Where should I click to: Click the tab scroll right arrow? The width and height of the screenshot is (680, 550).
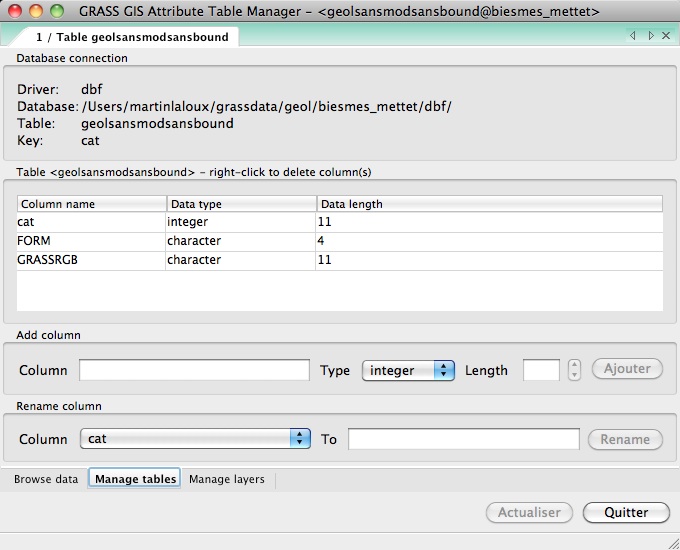pyautogui.click(x=651, y=36)
